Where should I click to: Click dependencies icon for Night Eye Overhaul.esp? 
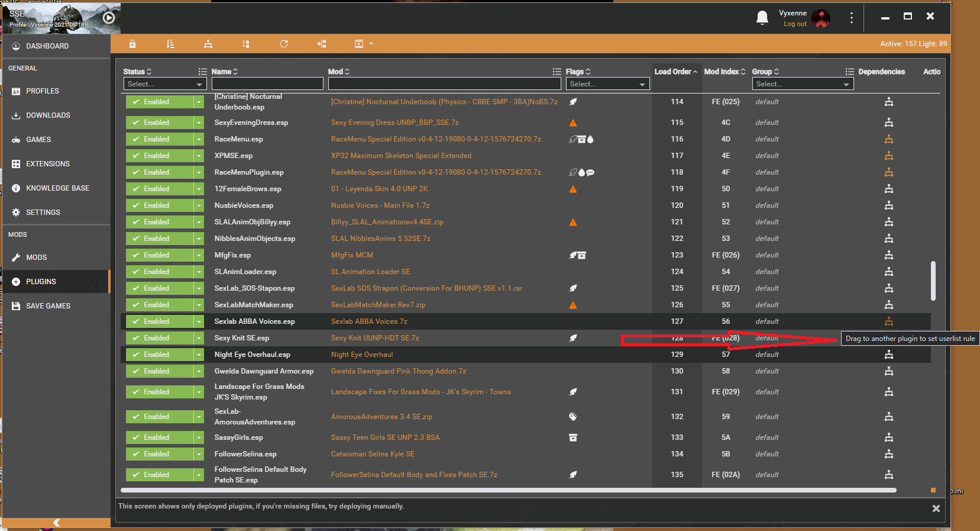(x=888, y=355)
